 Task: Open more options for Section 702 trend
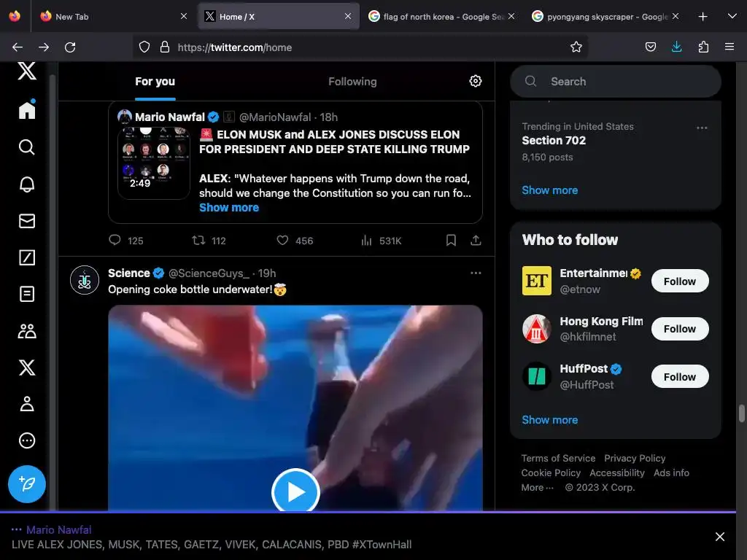702,128
